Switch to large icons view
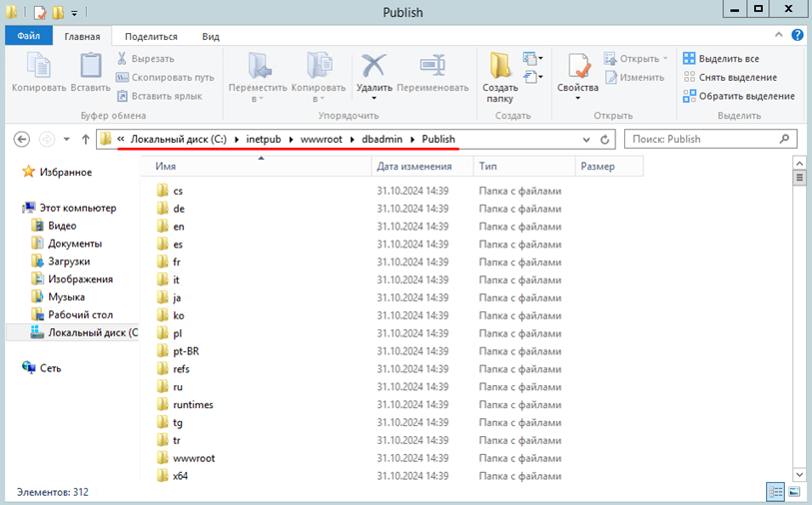This screenshot has width=812, height=505. [794, 492]
